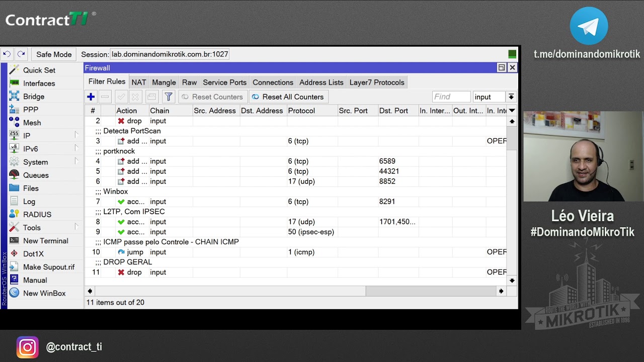Switch to Service Ports tab

(x=225, y=82)
